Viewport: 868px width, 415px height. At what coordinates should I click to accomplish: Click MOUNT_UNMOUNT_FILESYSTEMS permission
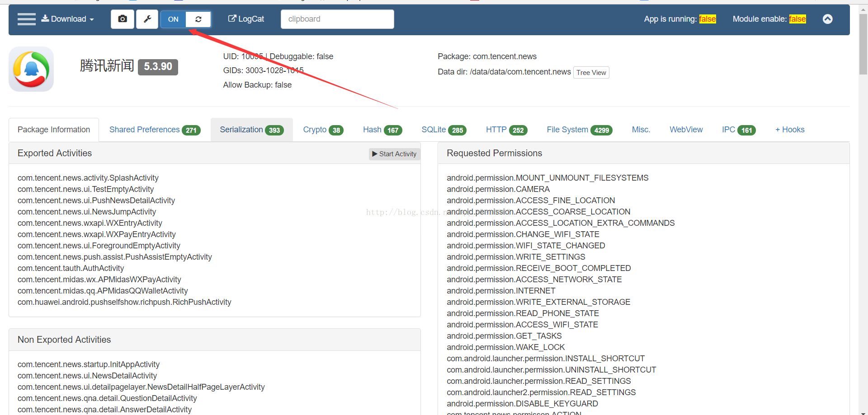pyautogui.click(x=547, y=178)
